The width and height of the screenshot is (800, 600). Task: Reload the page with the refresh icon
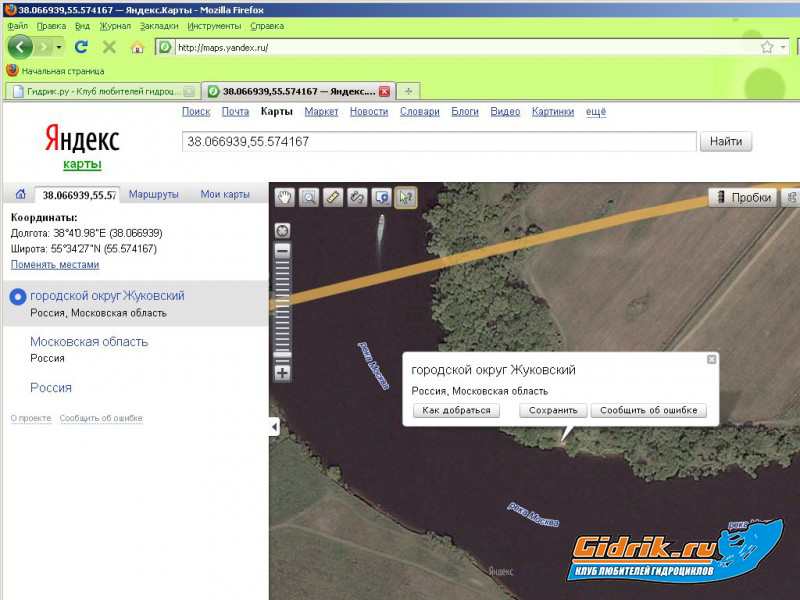click(82, 47)
